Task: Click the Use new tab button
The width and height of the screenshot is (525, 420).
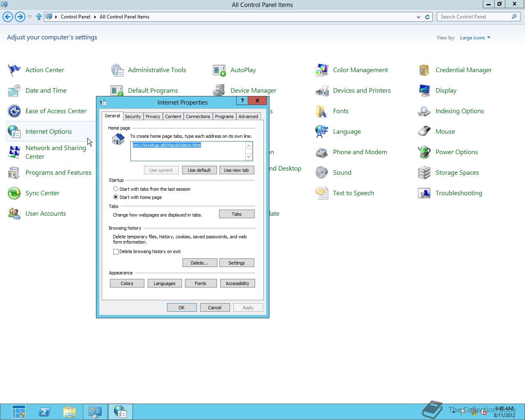Action: (237, 170)
